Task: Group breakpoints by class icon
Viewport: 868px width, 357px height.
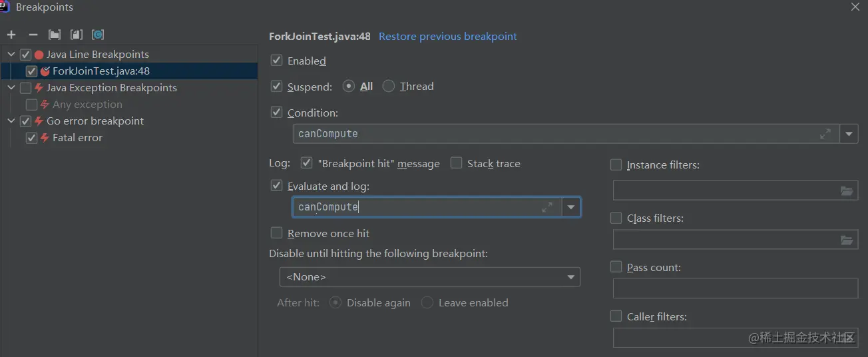Action: click(x=98, y=35)
